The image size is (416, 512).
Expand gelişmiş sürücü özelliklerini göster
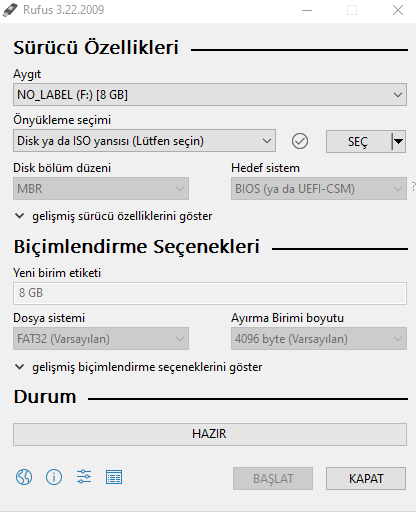114,216
